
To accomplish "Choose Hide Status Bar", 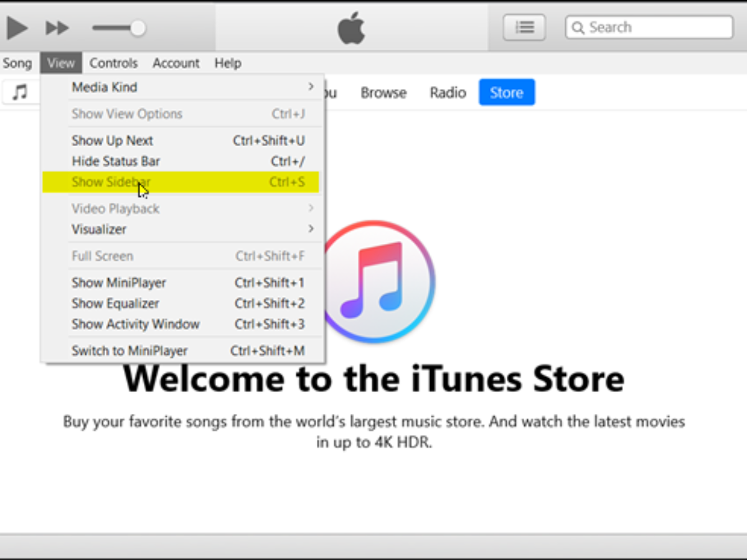I will [182, 161].
